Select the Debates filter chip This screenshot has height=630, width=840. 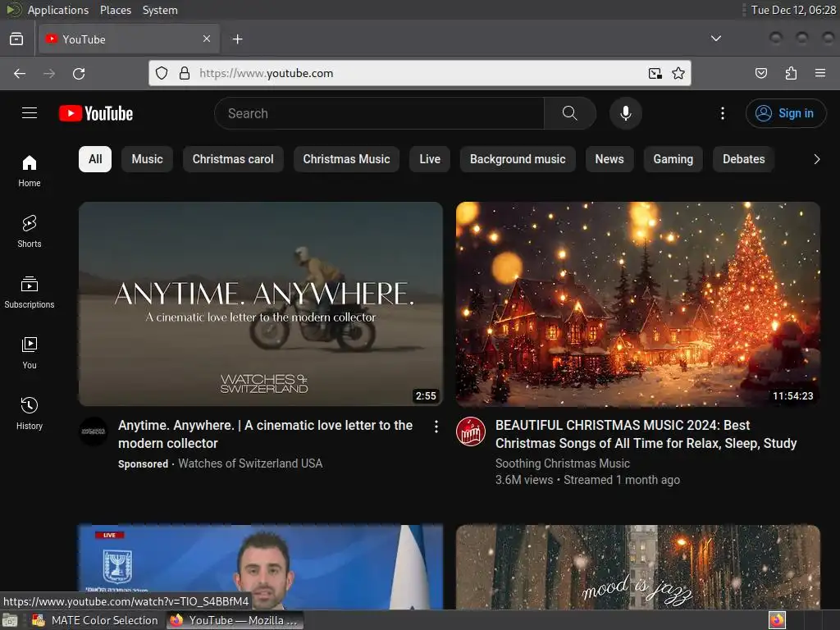click(743, 159)
